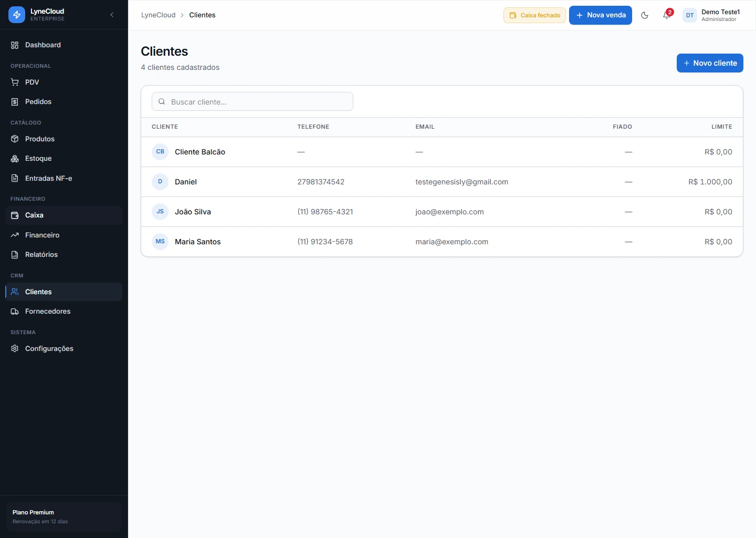Click the CLIENTE column header

(x=165, y=127)
